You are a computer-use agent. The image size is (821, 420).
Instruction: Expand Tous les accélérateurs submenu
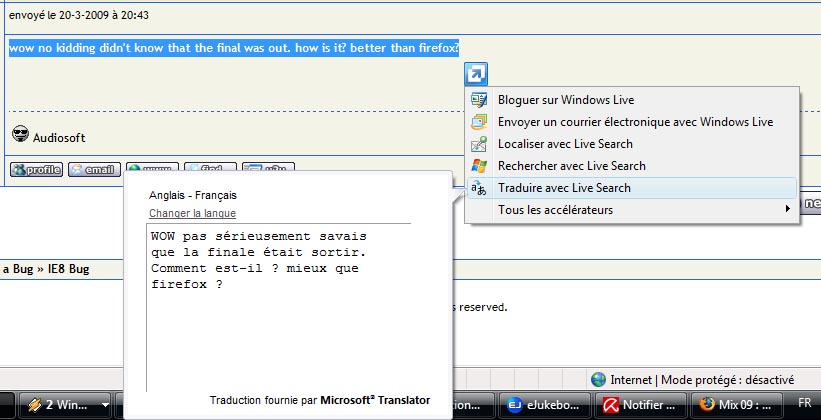[x=632, y=210]
